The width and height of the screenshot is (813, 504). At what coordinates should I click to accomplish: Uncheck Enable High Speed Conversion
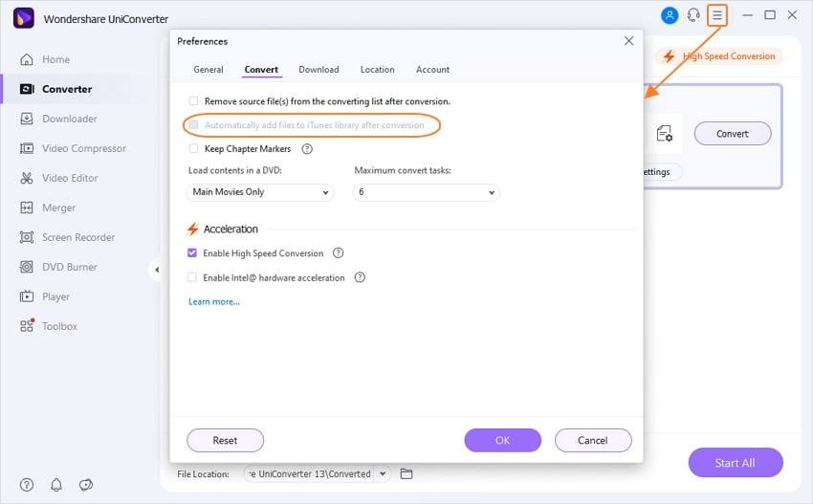point(193,253)
